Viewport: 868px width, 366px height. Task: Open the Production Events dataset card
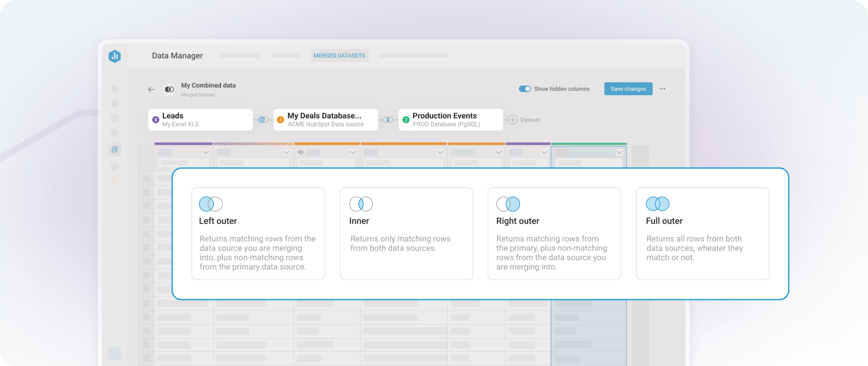[450, 120]
